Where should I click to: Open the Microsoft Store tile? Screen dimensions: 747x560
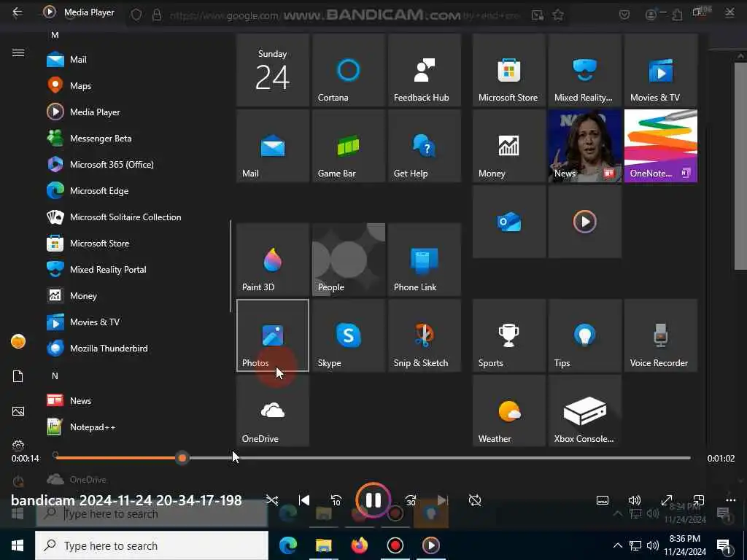(508, 70)
